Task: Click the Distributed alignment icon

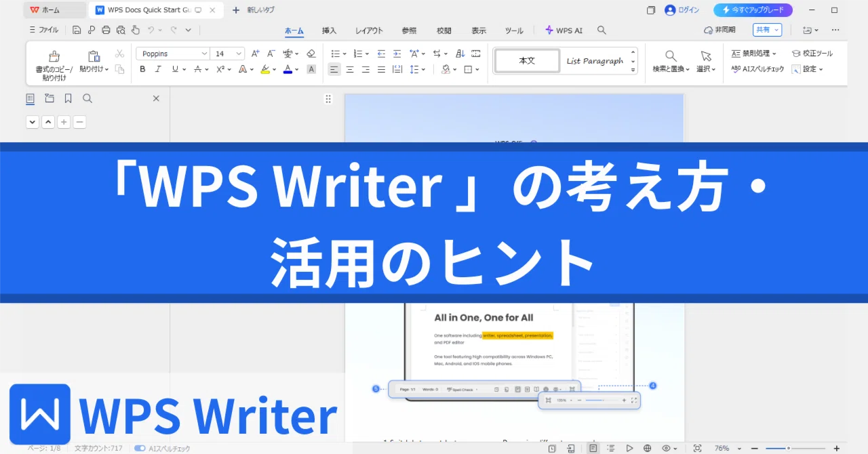Action: [397, 69]
